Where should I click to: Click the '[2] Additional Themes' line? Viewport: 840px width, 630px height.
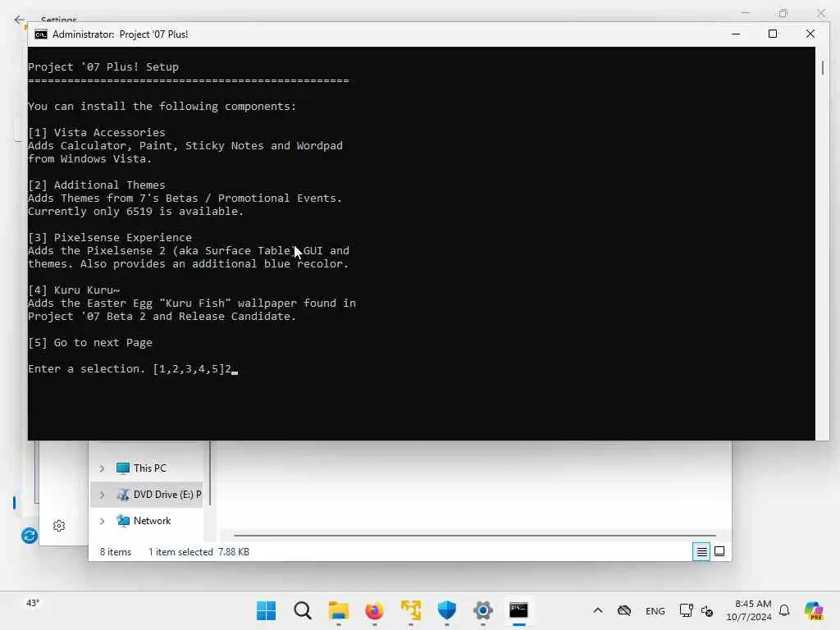(x=97, y=185)
